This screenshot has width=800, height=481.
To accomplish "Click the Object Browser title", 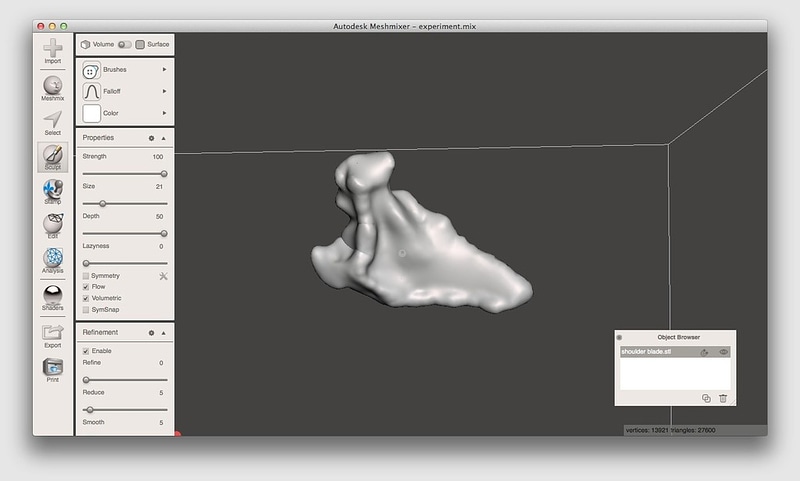I will (679, 337).
